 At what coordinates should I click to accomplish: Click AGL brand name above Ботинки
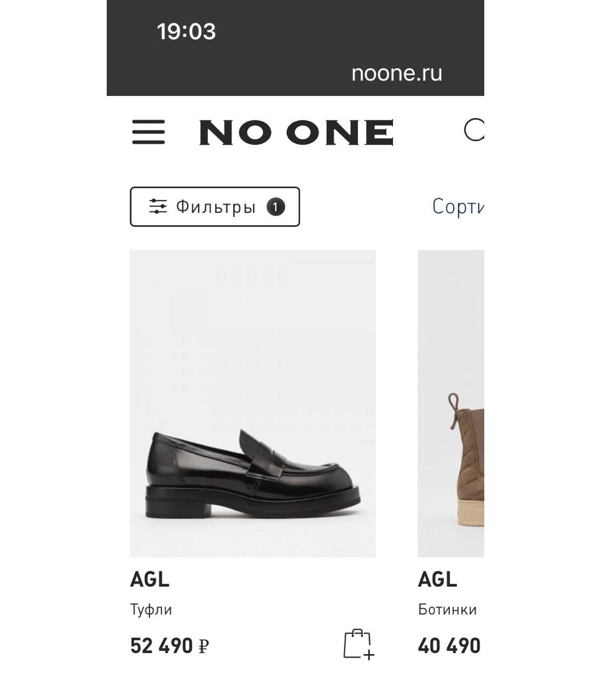click(437, 580)
